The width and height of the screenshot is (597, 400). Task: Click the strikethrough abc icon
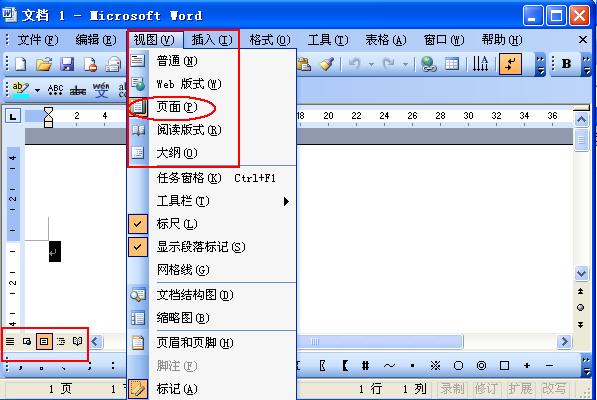(78, 90)
